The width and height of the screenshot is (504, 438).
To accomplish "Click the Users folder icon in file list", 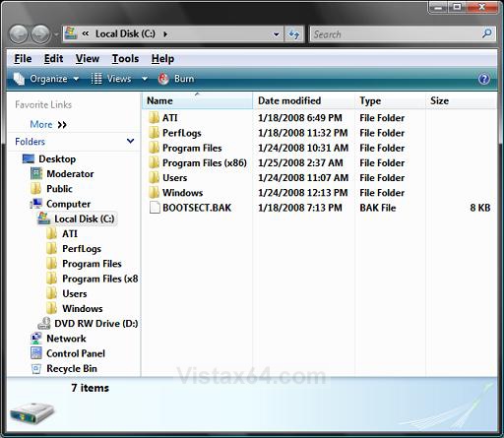I will coord(154,178).
